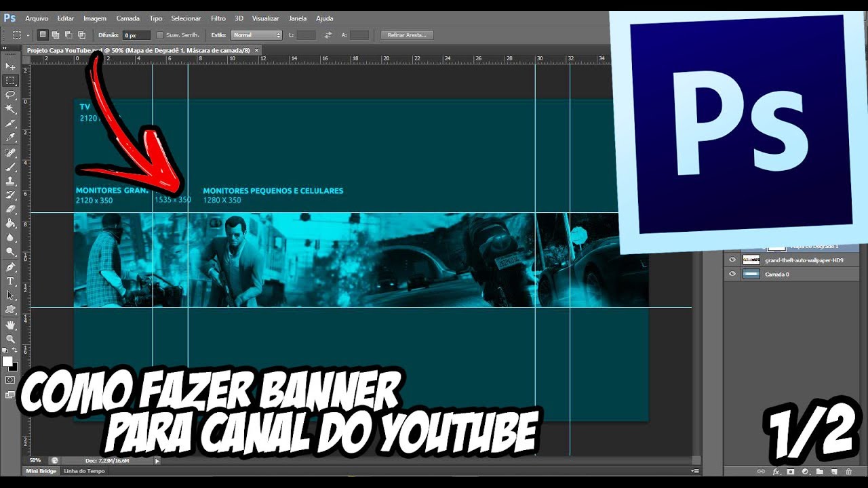
Task: Select the Paint Bucket tool
Action: tap(10, 223)
